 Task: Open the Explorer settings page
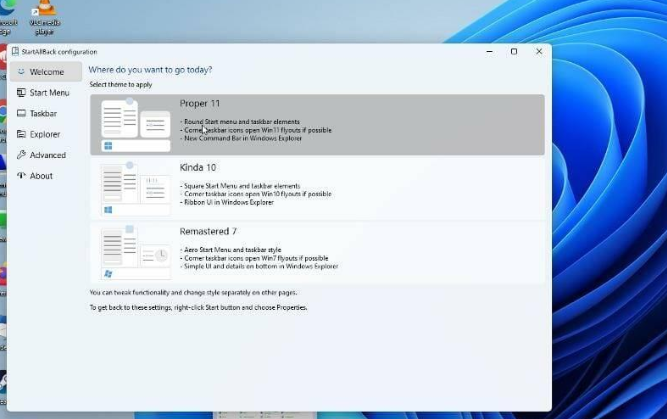click(x=46, y=134)
